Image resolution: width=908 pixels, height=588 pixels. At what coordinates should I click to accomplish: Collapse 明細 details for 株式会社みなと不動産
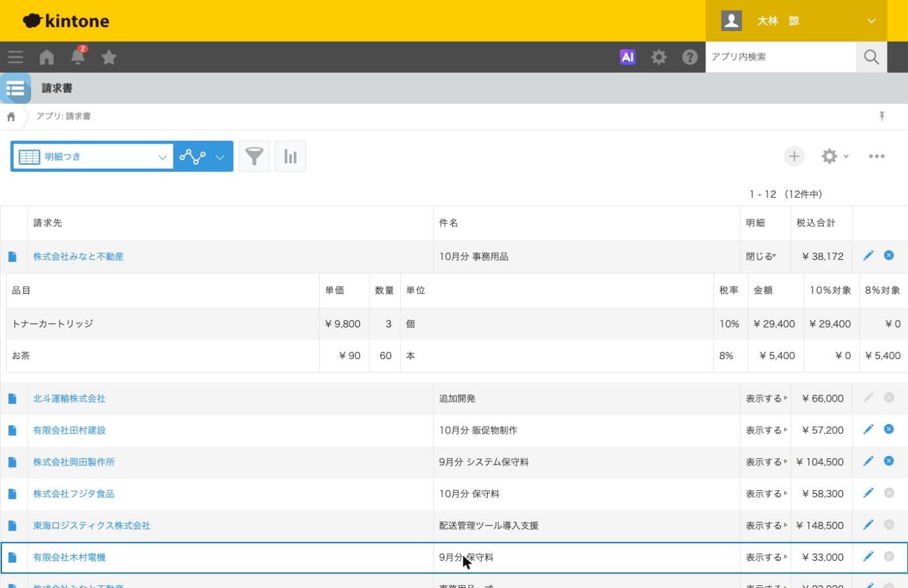click(x=761, y=257)
